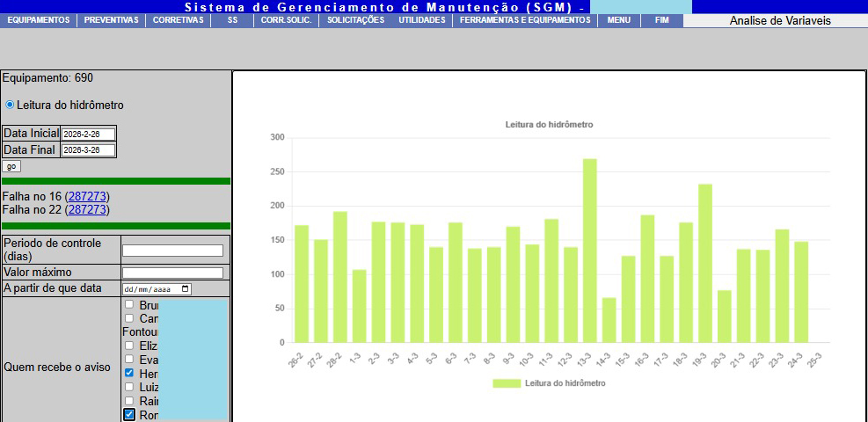This screenshot has width=868, height=422.
Task: Click the UTILIDADES menu item
Action: (x=421, y=20)
